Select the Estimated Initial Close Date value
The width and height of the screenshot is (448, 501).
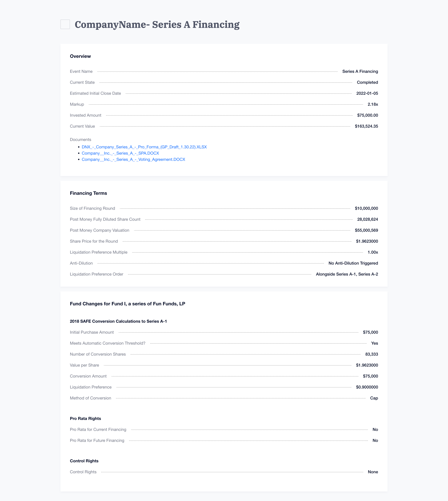click(x=367, y=93)
